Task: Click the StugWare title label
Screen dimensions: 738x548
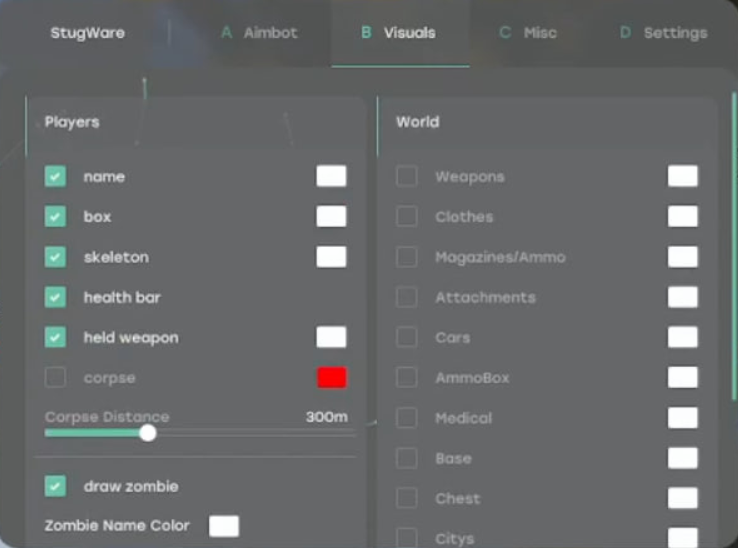Action: 88,33
